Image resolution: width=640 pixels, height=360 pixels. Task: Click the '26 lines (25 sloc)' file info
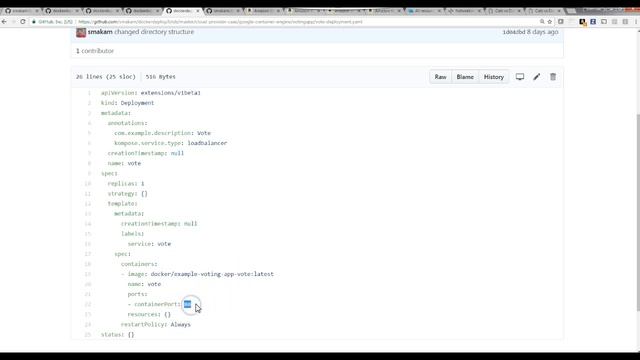106,77
